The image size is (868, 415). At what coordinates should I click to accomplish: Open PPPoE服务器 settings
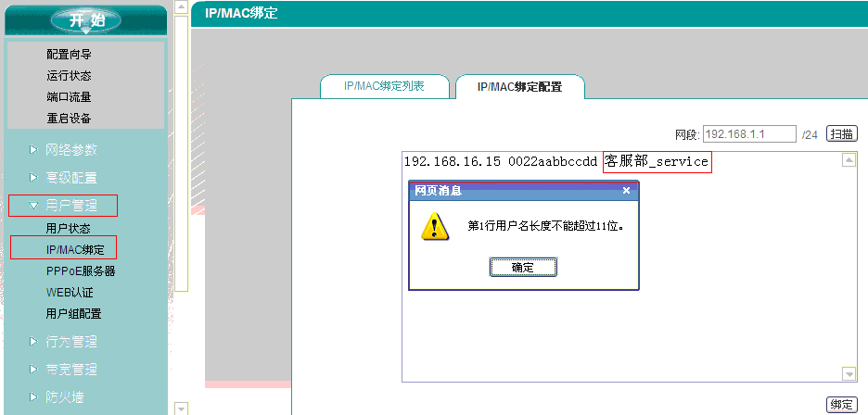click(81, 271)
